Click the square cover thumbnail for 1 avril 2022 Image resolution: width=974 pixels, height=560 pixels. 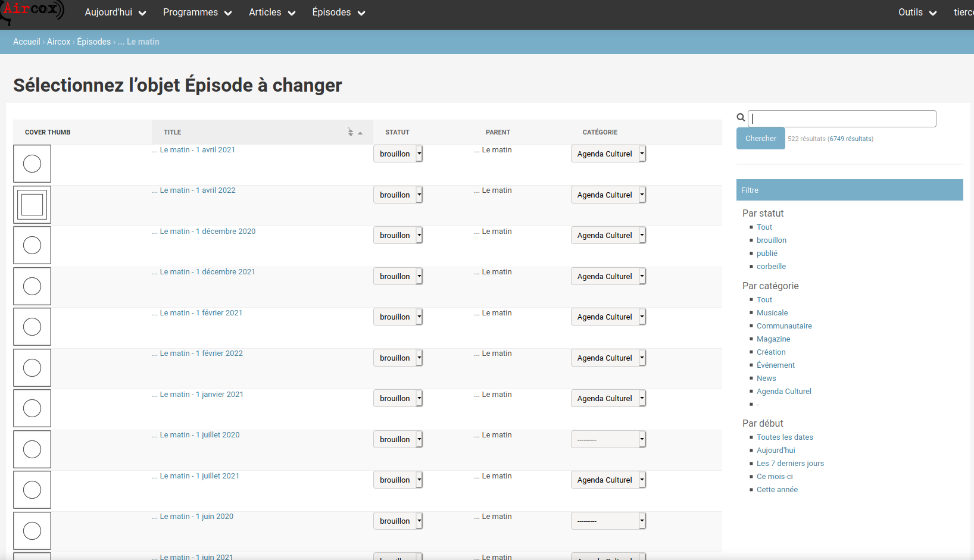[32, 205]
